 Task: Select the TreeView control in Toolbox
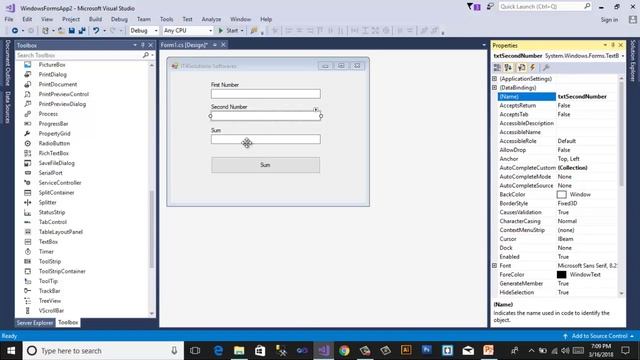(x=50, y=301)
